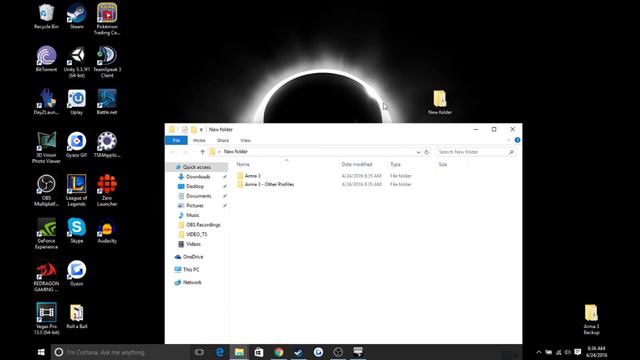The width and height of the screenshot is (640, 360).
Task: Select the GeForce Experience desktop icon
Action: 46,233
